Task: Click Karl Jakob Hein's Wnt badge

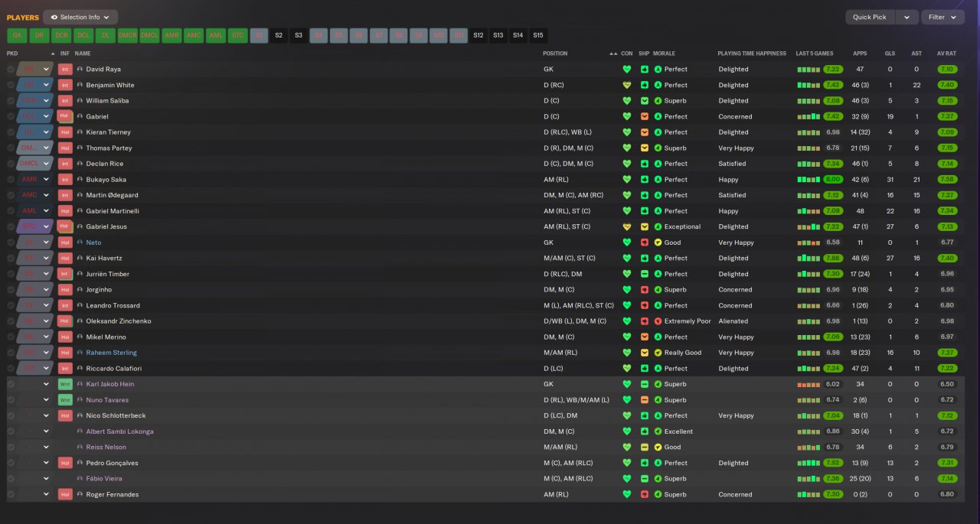Action: (65, 384)
